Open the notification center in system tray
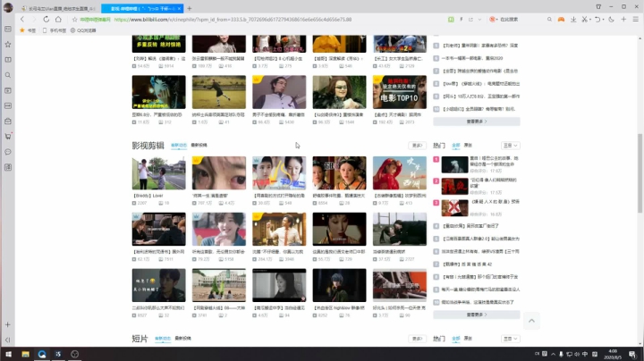Image resolution: width=644 pixels, height=361 pixels. click(x=632, y=354)
